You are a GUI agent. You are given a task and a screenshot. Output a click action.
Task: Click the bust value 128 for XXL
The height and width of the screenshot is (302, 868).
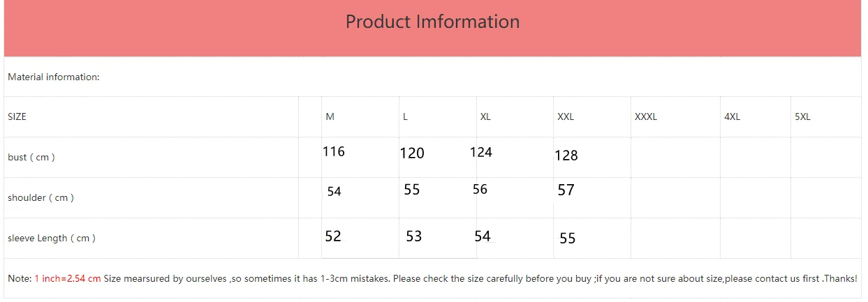[x=566, y=156]
